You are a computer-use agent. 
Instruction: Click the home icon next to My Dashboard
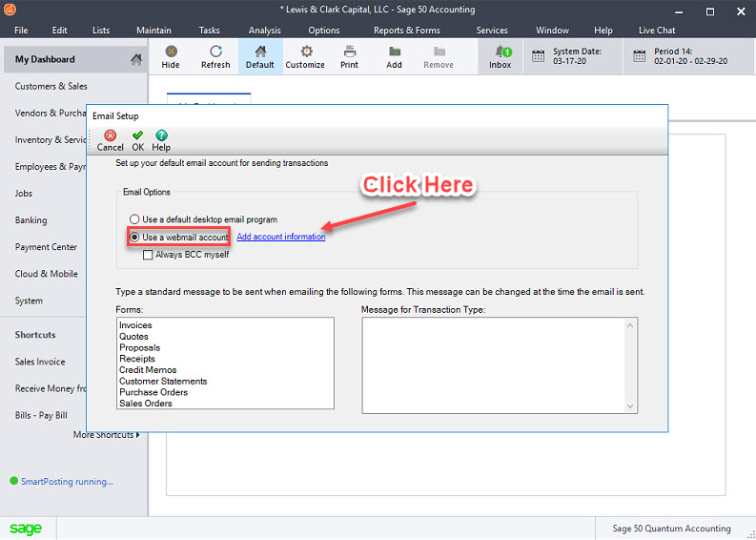[136, 59]
